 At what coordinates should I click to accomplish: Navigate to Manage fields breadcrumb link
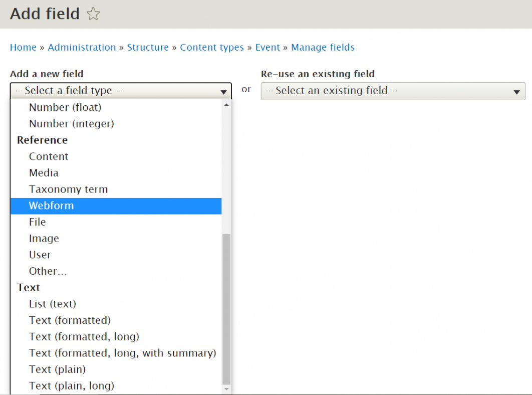tap(323, 47)
